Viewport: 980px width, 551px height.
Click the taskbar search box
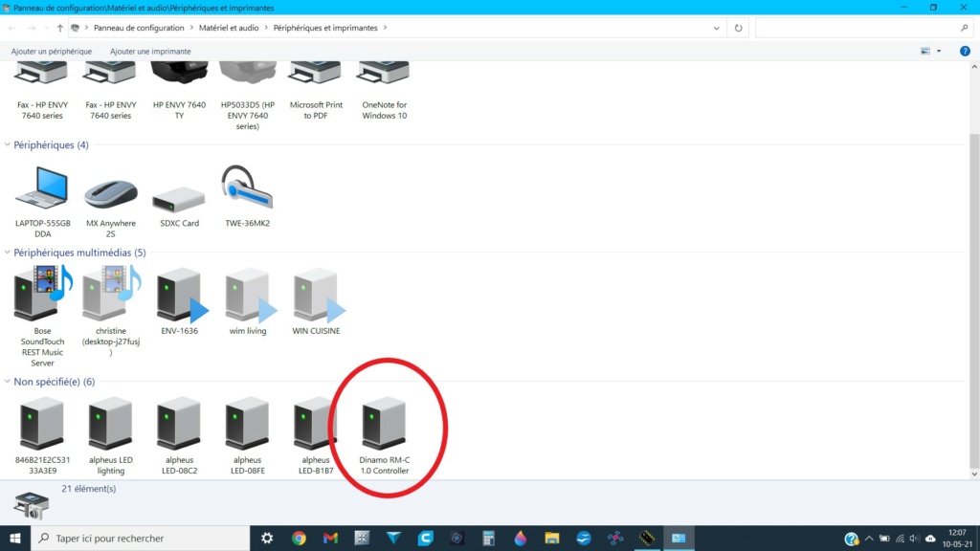coord(140,538)
